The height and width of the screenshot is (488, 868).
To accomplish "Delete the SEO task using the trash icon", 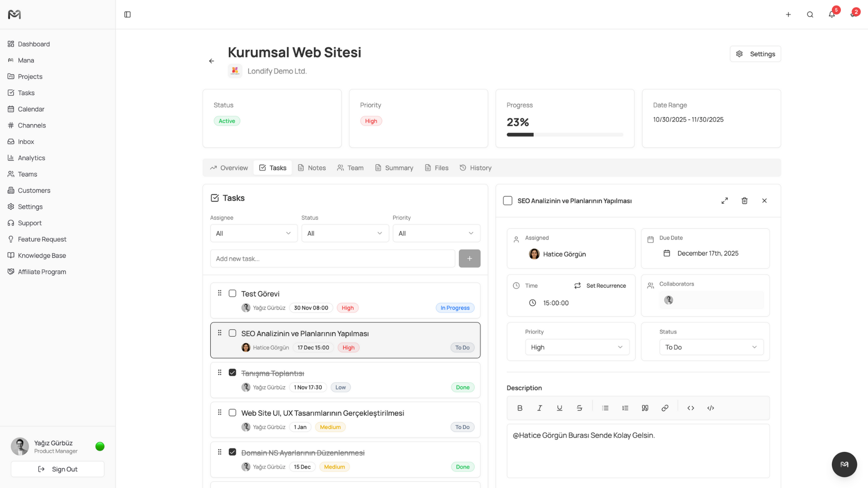I will [745, 201].
